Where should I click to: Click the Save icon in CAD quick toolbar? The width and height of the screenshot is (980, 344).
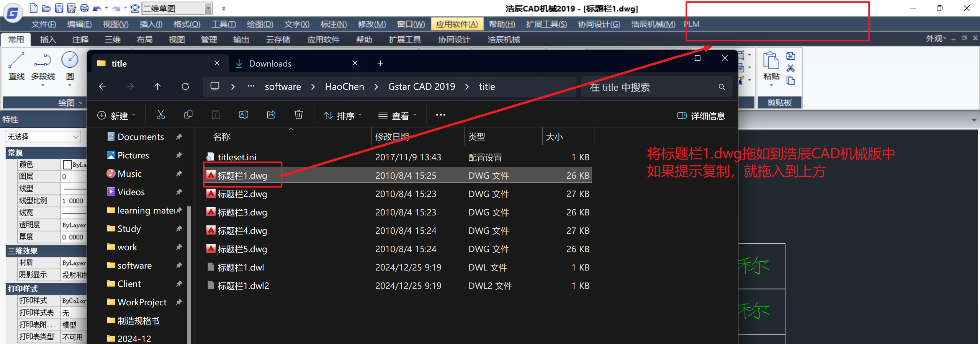point(59,8)
